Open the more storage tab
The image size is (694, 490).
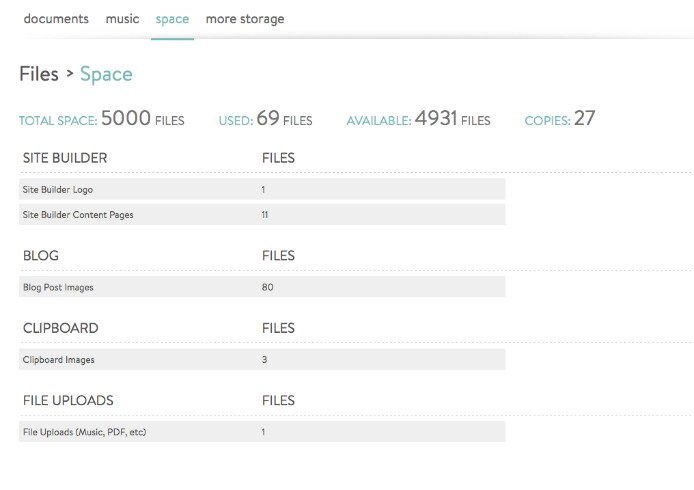point(245,19)
